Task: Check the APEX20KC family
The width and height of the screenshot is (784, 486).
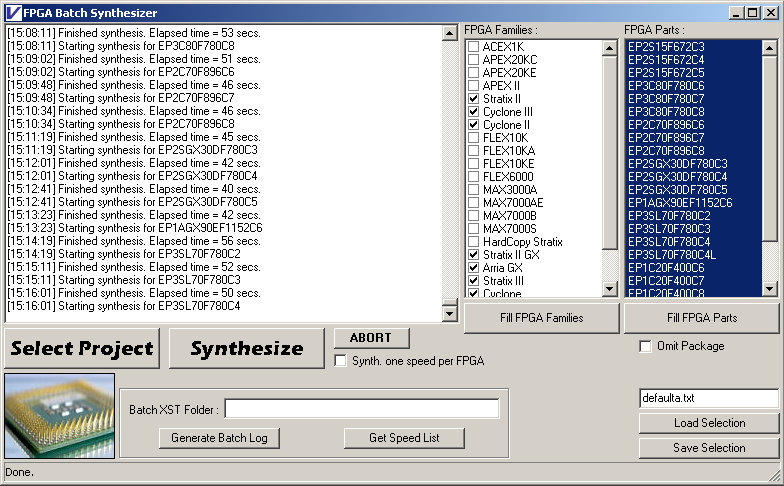Action: [474, 60]
